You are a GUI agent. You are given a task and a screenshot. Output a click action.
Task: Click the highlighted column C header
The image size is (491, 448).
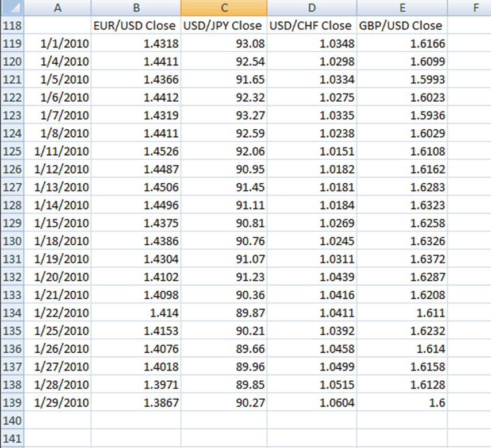(224, 8)
